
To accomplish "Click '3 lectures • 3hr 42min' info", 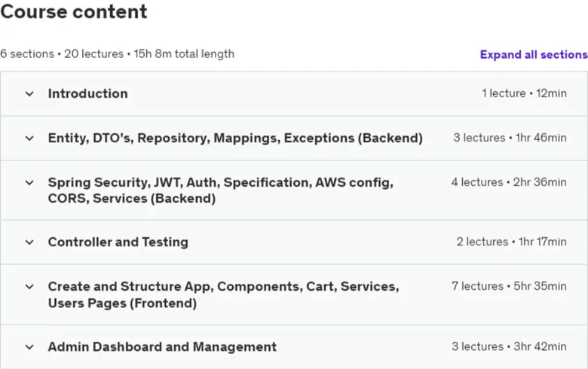I will pyautogui.click(x=510, y=346).
